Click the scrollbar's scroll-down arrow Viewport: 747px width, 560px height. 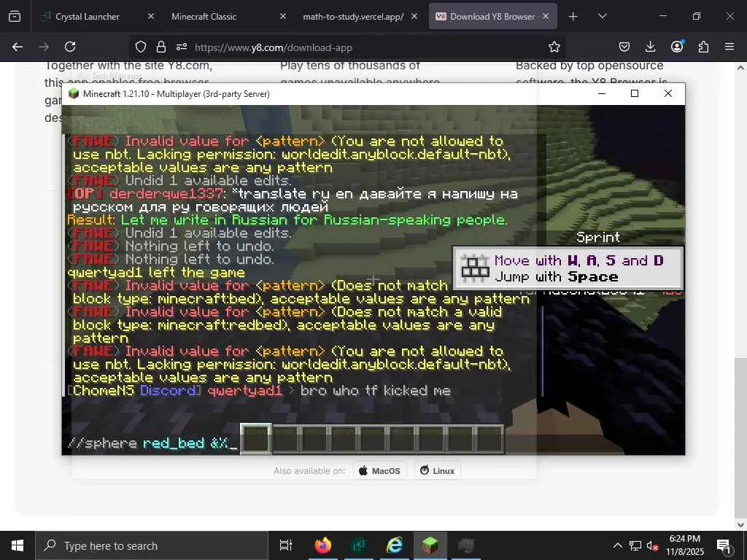click(x=740, y=524)
